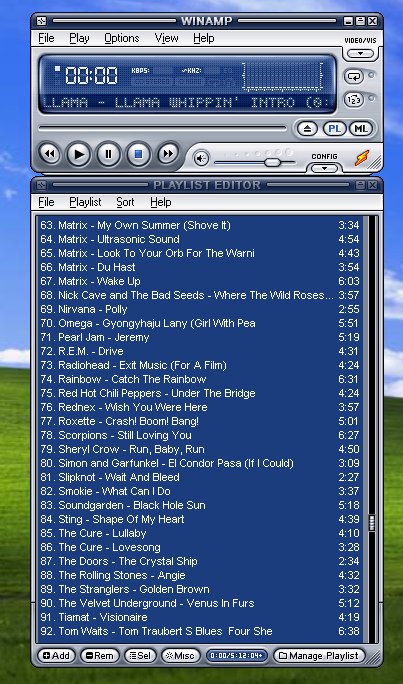Click the volume slider handle

point(273,162)
